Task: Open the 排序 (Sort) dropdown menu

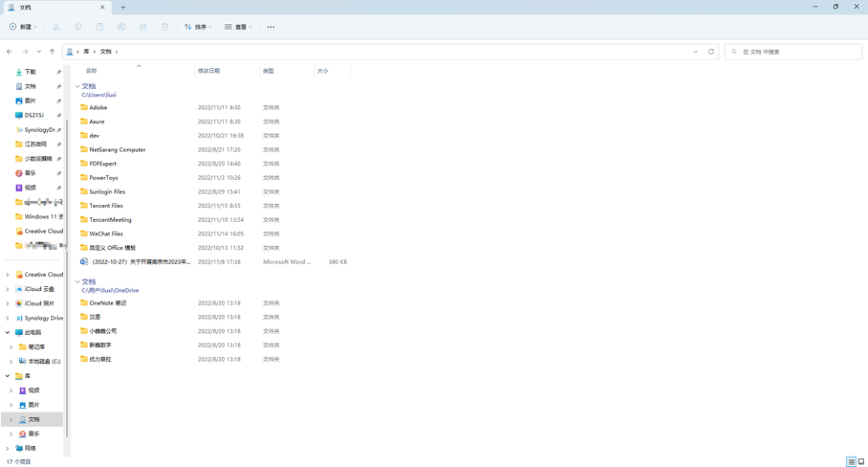Action: click(x=198, y=27)
